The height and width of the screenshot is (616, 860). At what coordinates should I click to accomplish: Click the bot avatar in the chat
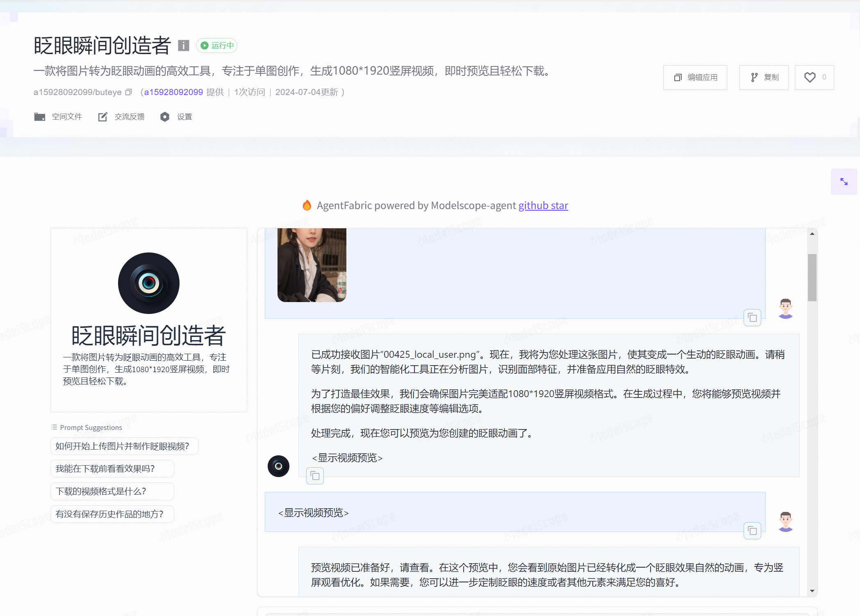point(278,466)
